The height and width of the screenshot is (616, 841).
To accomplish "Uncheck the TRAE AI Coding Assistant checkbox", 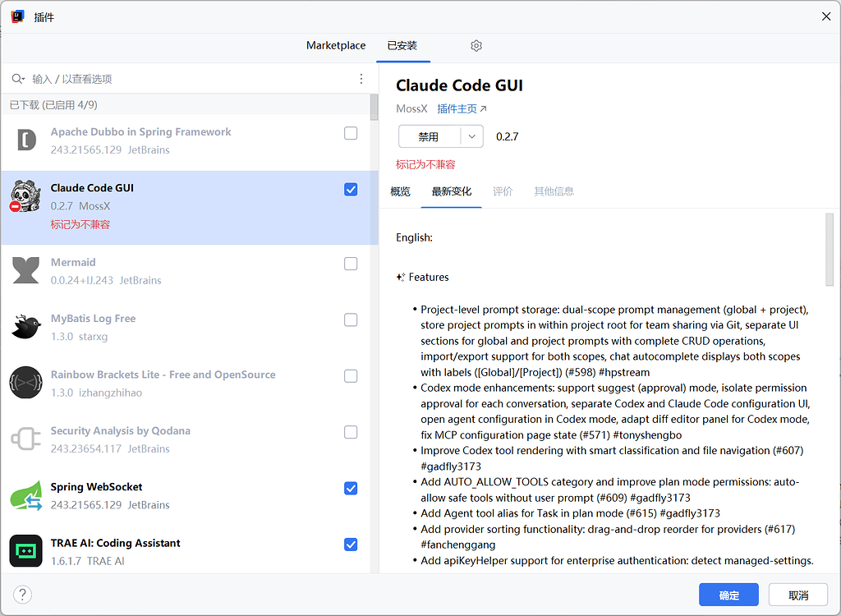I will coord(351,545).
